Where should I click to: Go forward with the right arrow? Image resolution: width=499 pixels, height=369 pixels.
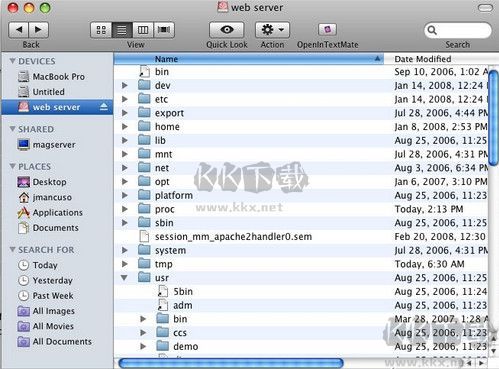click(39, 30)
